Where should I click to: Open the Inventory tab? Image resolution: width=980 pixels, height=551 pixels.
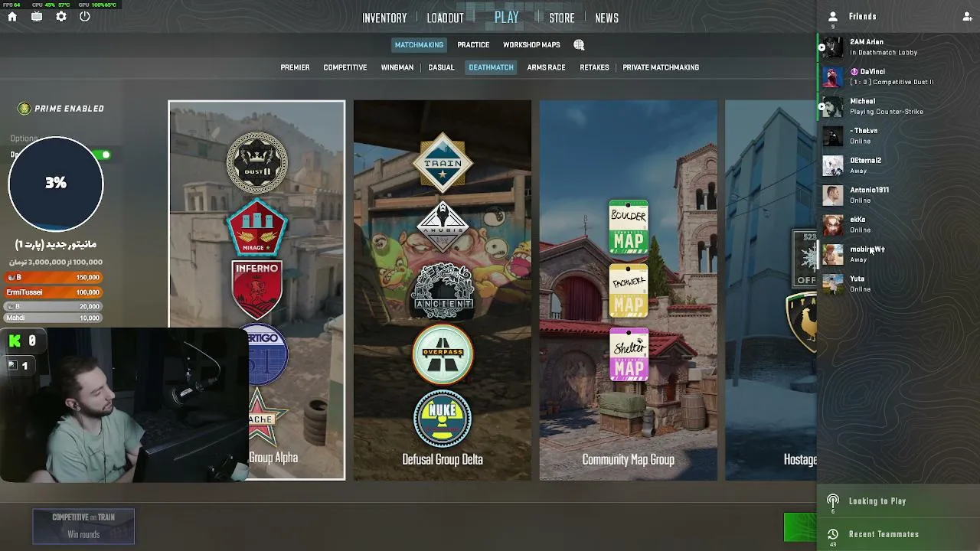(x=384, y=18)
